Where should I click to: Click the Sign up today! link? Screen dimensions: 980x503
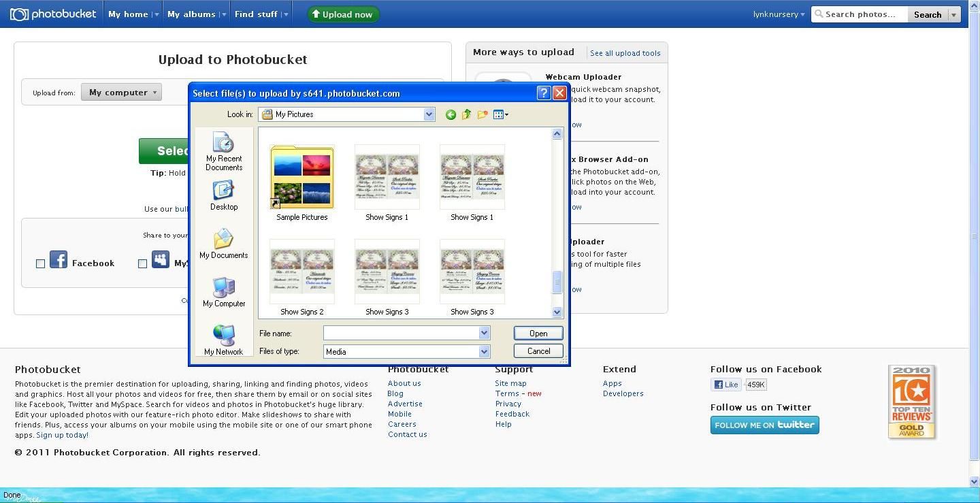62,435
